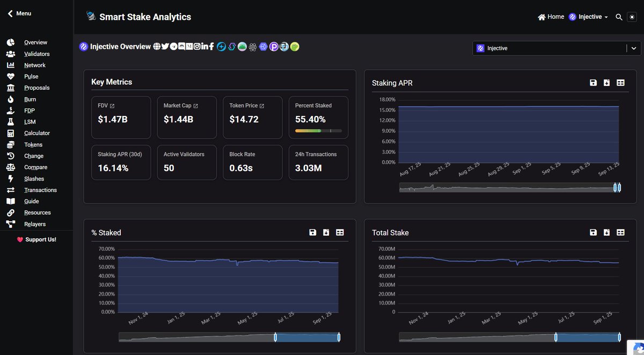Click the purple P explorer icon

tap(274, 47)
